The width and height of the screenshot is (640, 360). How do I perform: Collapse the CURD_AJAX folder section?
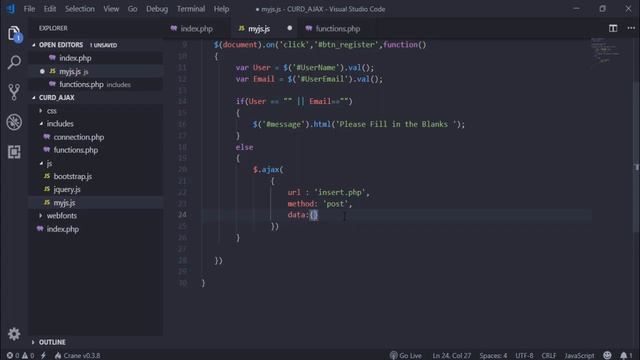pos(56,98)
